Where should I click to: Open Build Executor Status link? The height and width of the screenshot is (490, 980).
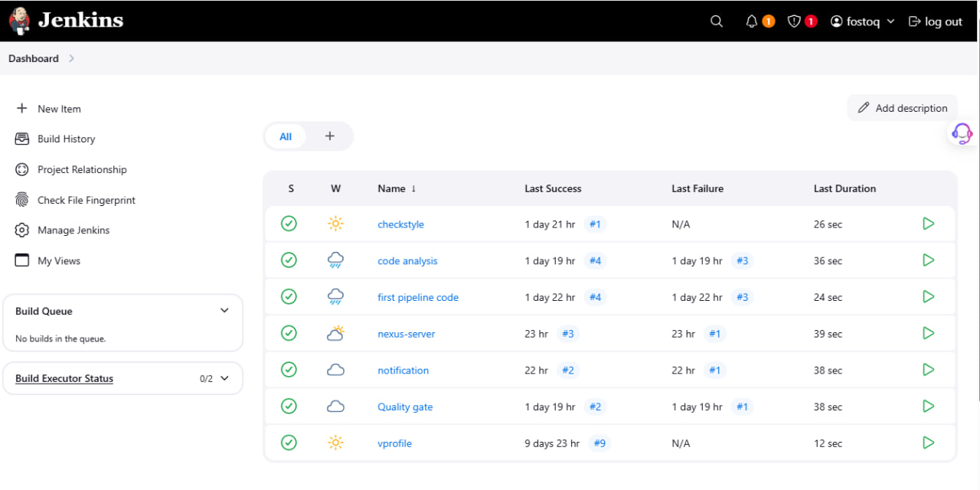point(64,378)
